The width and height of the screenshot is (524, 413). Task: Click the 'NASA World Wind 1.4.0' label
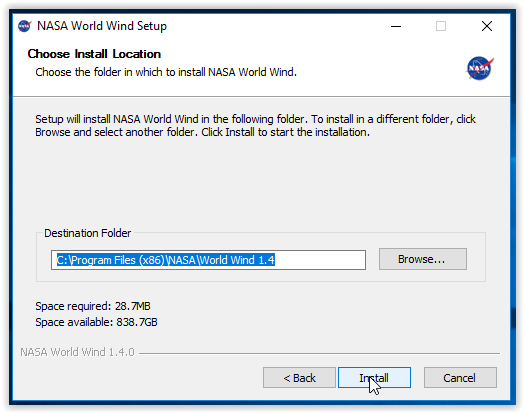pos(77,352)
